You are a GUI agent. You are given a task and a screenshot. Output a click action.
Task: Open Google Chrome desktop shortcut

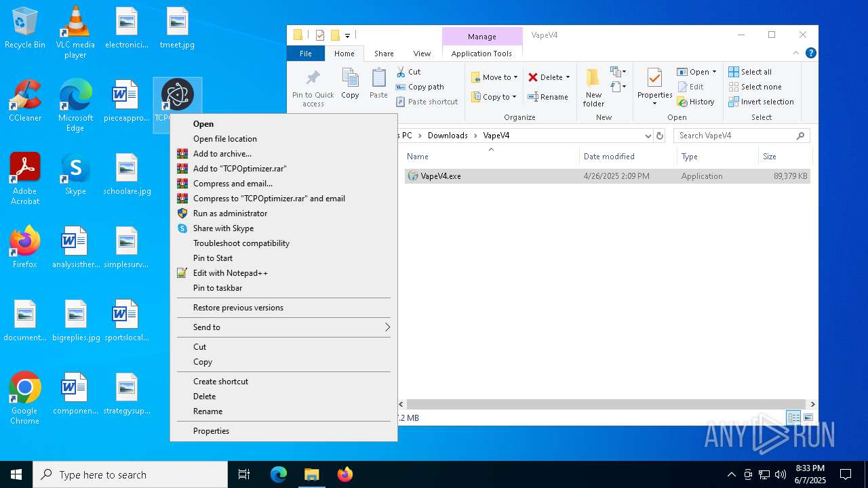click(x=25, y=398)
